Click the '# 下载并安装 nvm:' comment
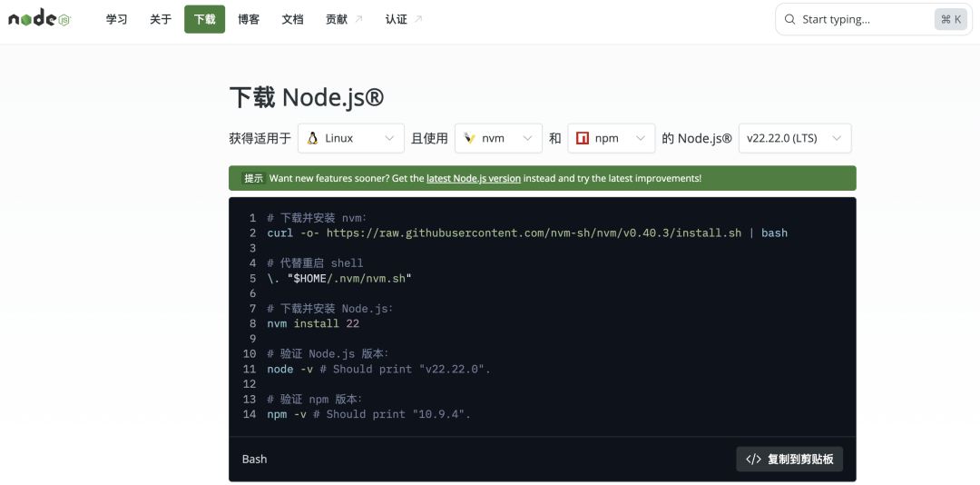This screenshot has width=980, height=485. pyautogui.click(x=317, y=218)
